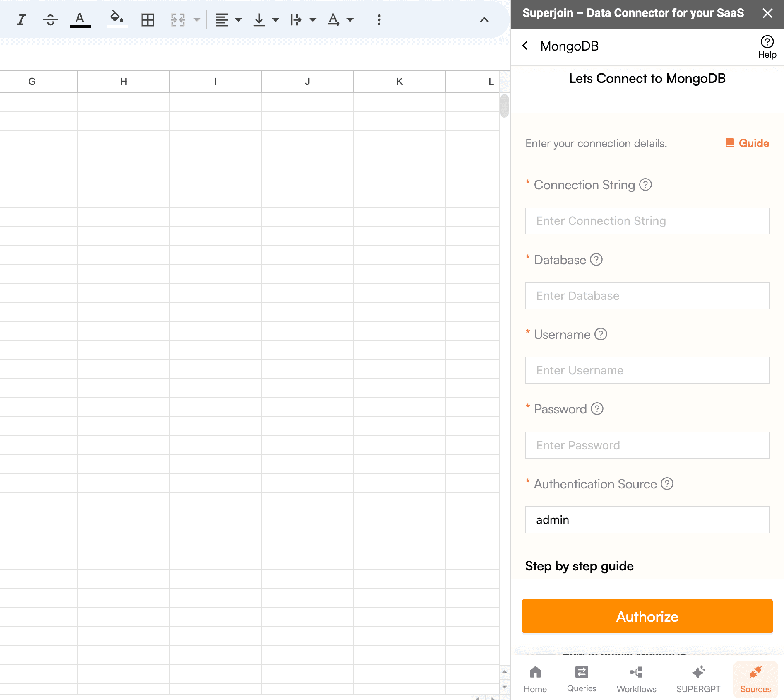Click the scroll up arrow of the sheet
Viewport: 784px width, 700px height.
tap(505, 671)
